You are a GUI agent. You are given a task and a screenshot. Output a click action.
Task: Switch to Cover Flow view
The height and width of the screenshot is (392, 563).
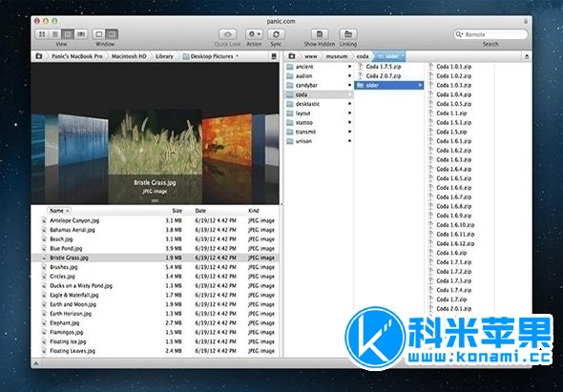81,34
